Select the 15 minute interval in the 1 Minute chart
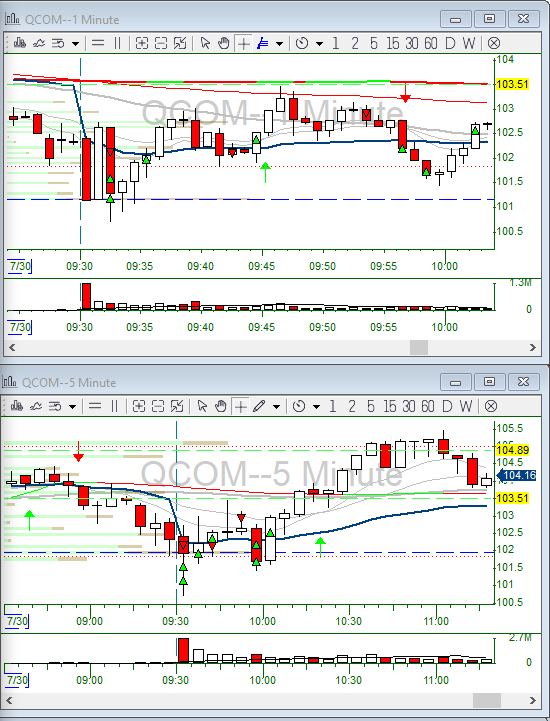This screenshot has height=721, width=550. (393, 43)
